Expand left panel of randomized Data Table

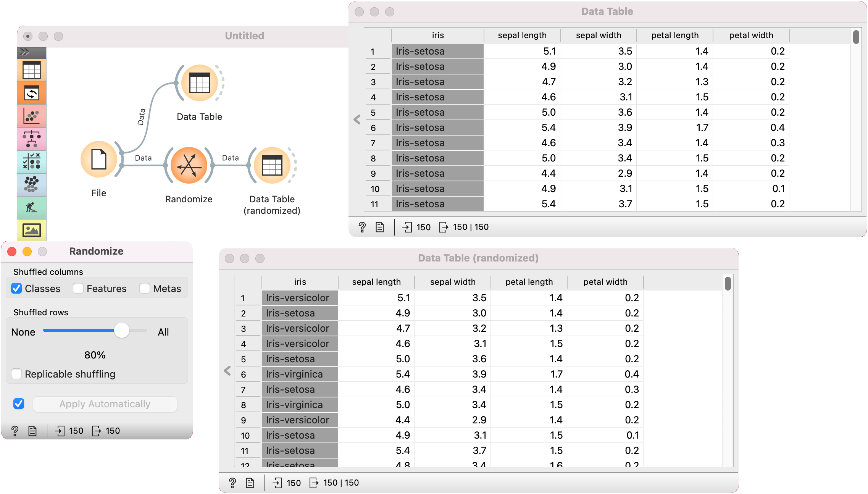(x=227, y=370)
